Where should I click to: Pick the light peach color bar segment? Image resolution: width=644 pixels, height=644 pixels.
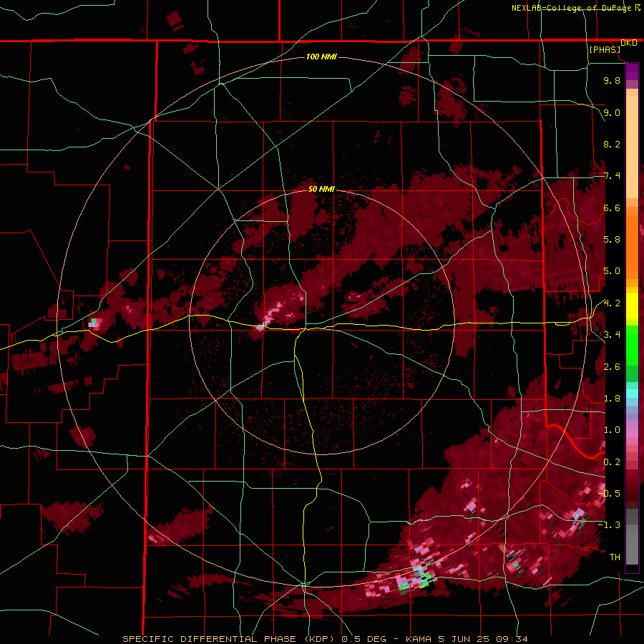pos(632,147)
